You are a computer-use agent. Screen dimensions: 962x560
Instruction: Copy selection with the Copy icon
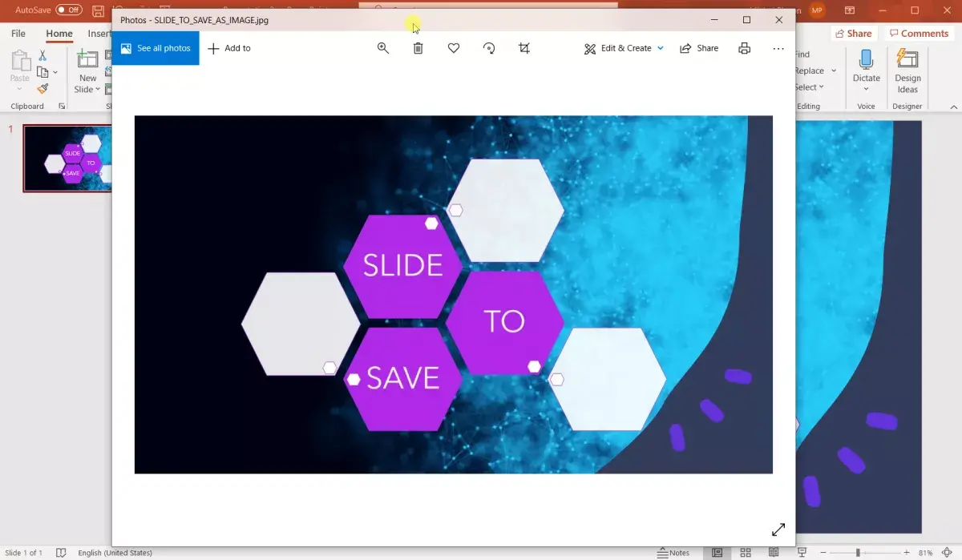[x=42, y=72]
